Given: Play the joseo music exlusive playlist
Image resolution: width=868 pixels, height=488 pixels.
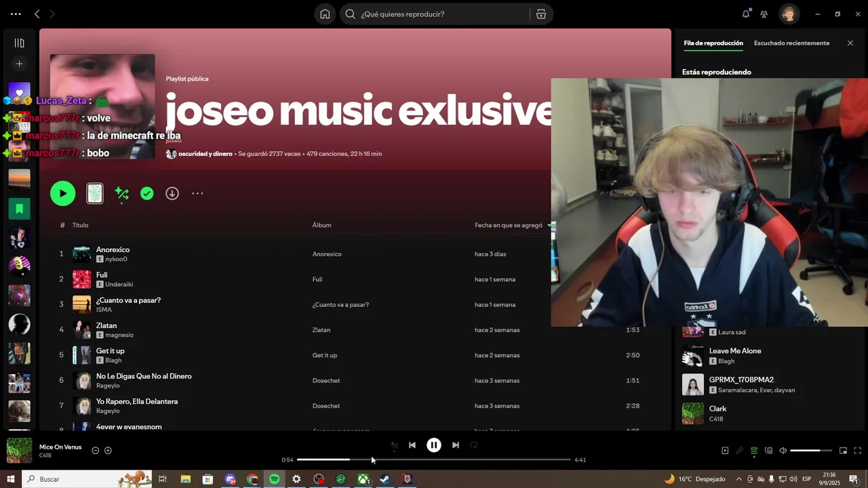Looking at the screenshot, I should (x=62, y=193).
